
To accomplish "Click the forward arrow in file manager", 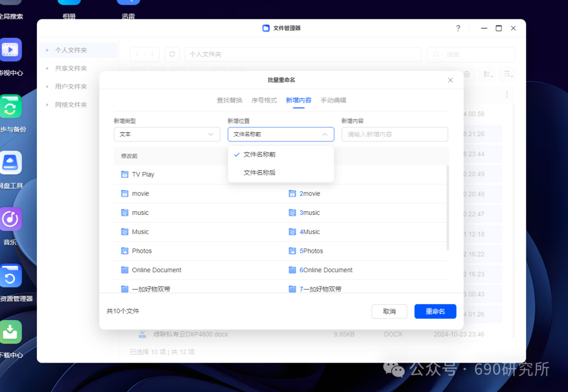I will coord(152,54).
